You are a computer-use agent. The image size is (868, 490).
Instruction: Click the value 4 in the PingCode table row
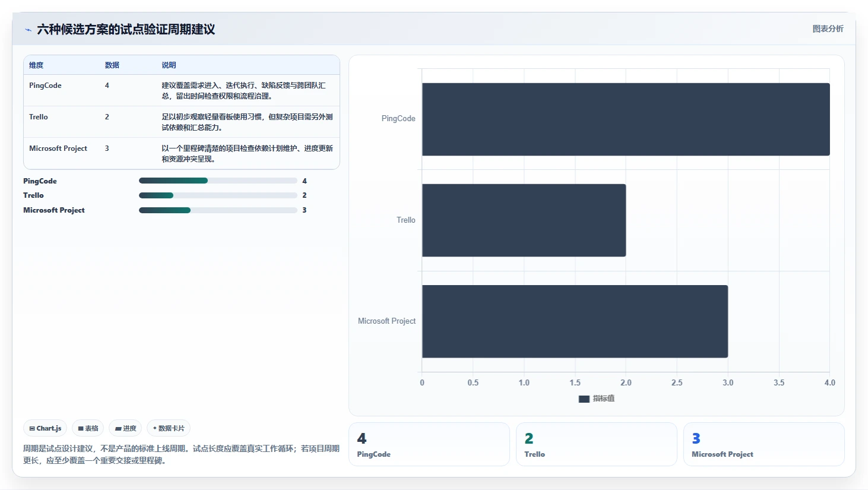(107, 86)
